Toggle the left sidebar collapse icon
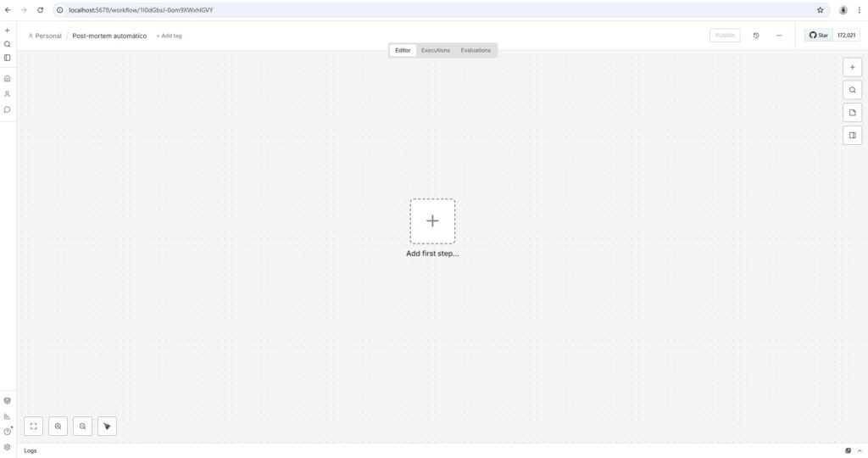Screen dimensions: 868x458 (8, 58)
